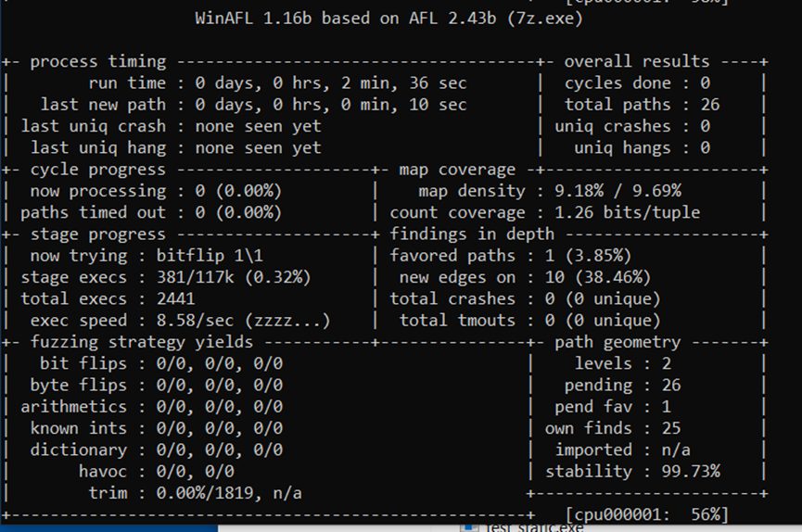
Task: Click the arithmetics yields row
Action: coord(152,407)
